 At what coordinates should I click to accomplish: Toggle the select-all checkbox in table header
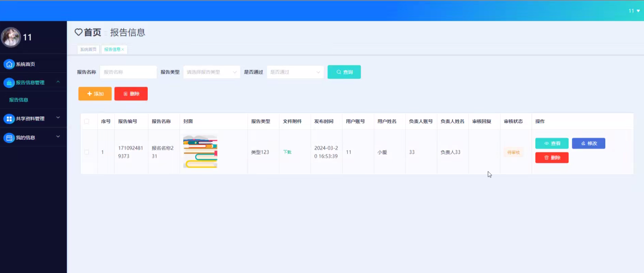click(87, 121)
